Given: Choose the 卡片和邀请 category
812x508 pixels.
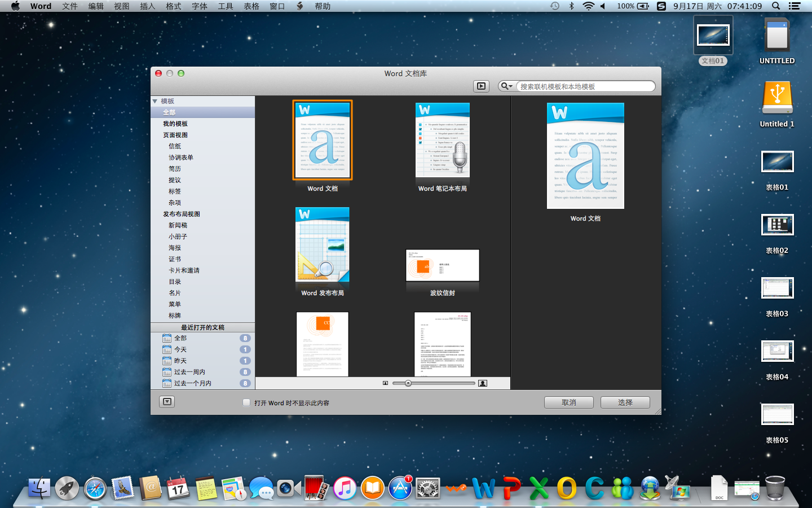Looking at the screenshot, I should (184, 270).
